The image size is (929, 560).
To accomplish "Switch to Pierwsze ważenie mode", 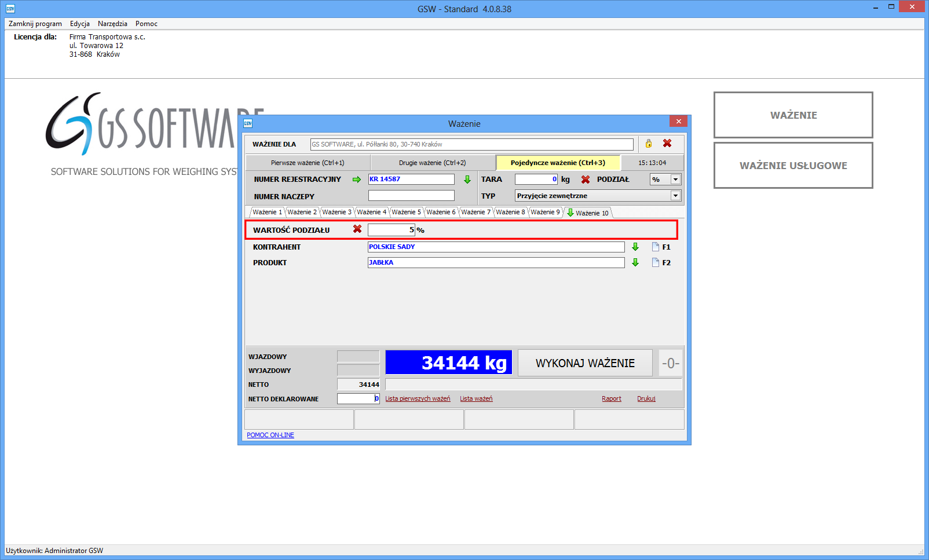I will 308,163.
